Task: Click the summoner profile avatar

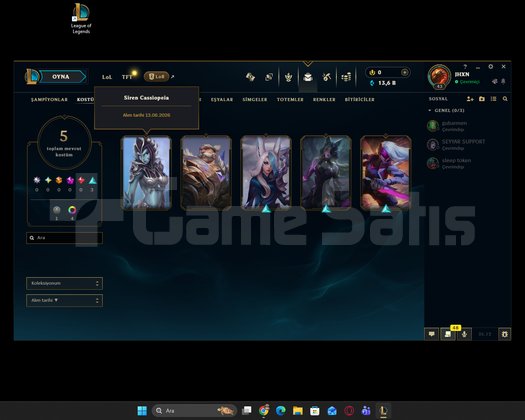Action: (x=440, y=77)
